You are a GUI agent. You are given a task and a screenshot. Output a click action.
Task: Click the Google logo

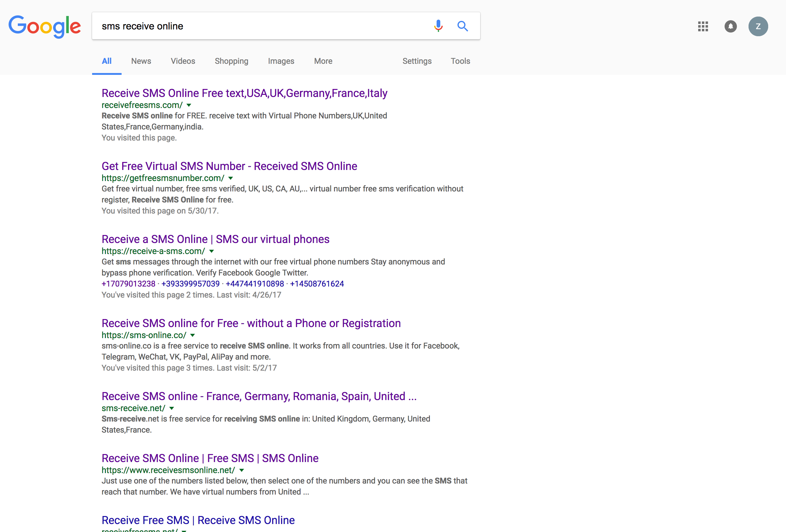[x=45, y=26]
